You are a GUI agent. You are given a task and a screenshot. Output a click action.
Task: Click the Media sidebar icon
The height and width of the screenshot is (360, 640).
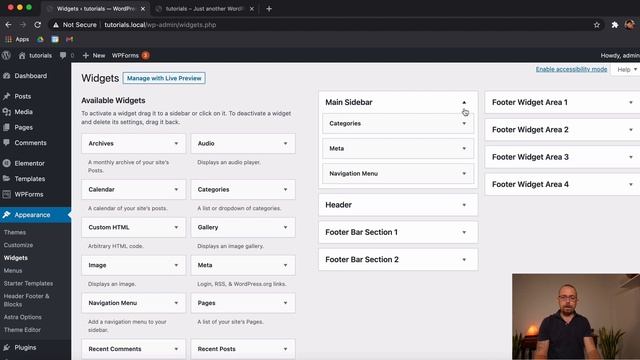pos(7,112)
